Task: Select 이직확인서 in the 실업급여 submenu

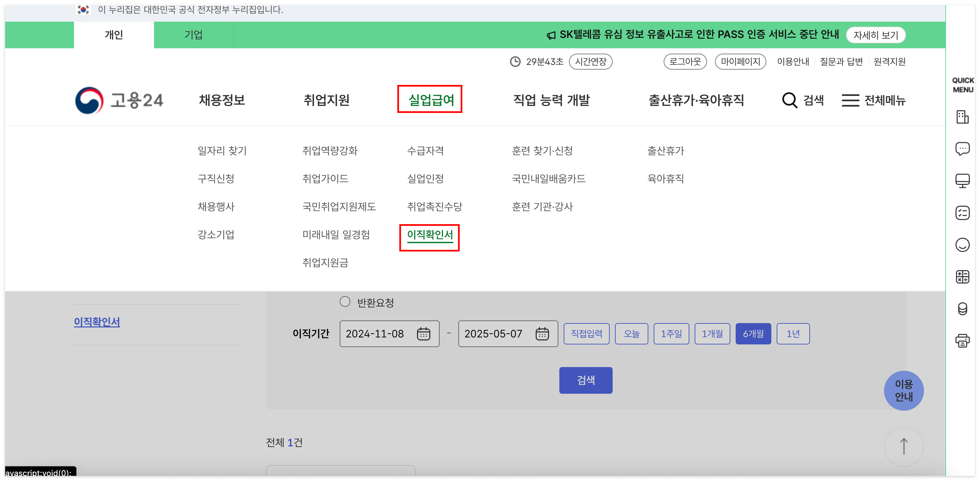Action: point(430,236)
